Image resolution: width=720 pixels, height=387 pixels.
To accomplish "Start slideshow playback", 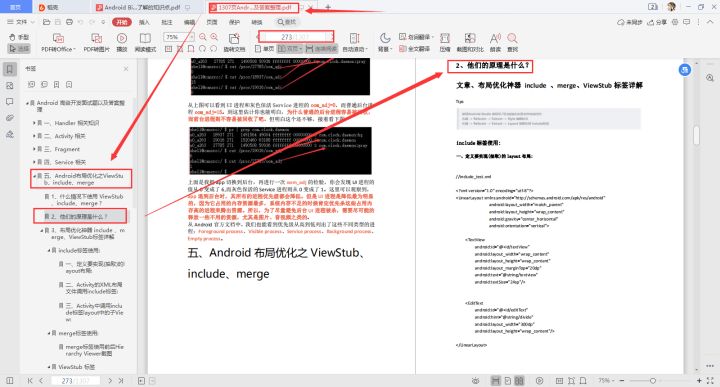I will pos(122,43).
